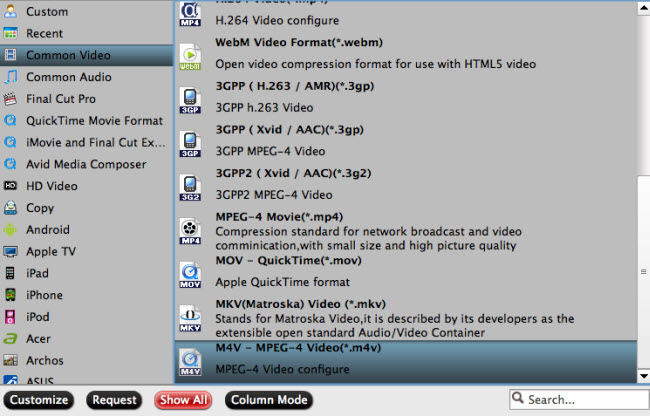Viewport: 650px width, 416px height.
Task: Click the Acer logo icon
Action: click(x=10, y=339)
